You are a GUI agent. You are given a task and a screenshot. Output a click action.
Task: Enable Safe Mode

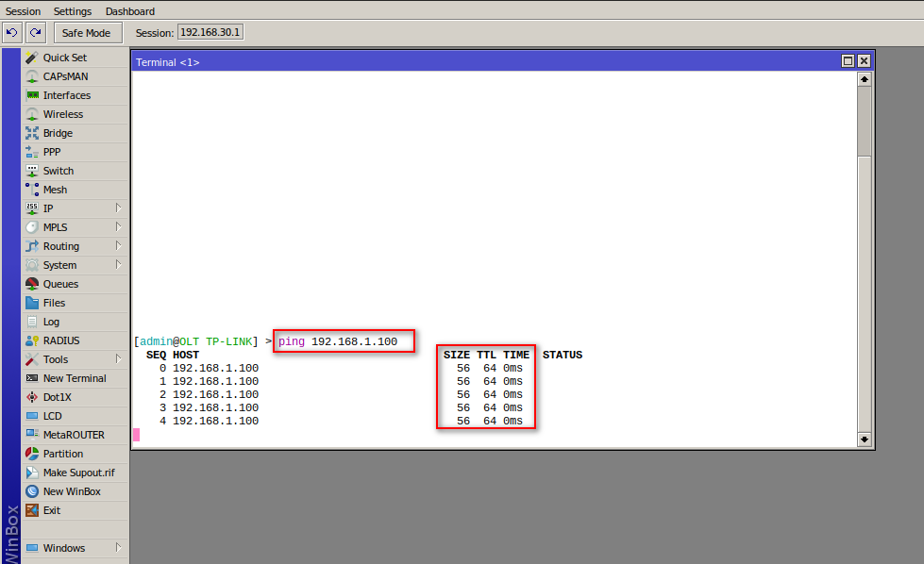coord(87,31)
